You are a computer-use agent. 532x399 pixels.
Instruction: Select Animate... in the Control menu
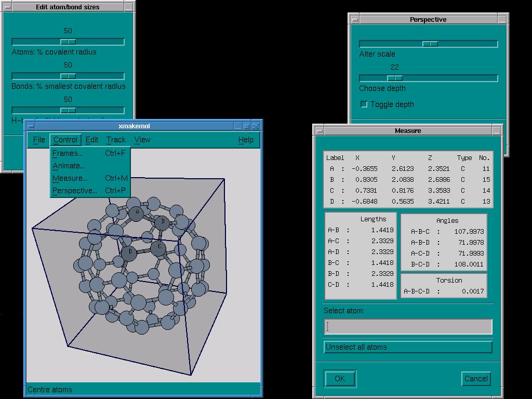click(69, 166)
